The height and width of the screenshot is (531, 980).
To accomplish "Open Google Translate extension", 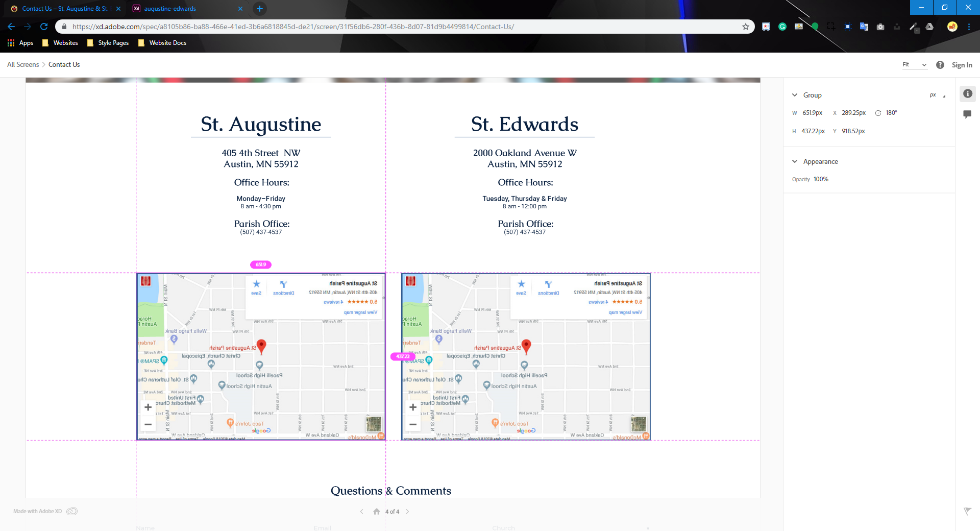I will (x=864, y=27).
